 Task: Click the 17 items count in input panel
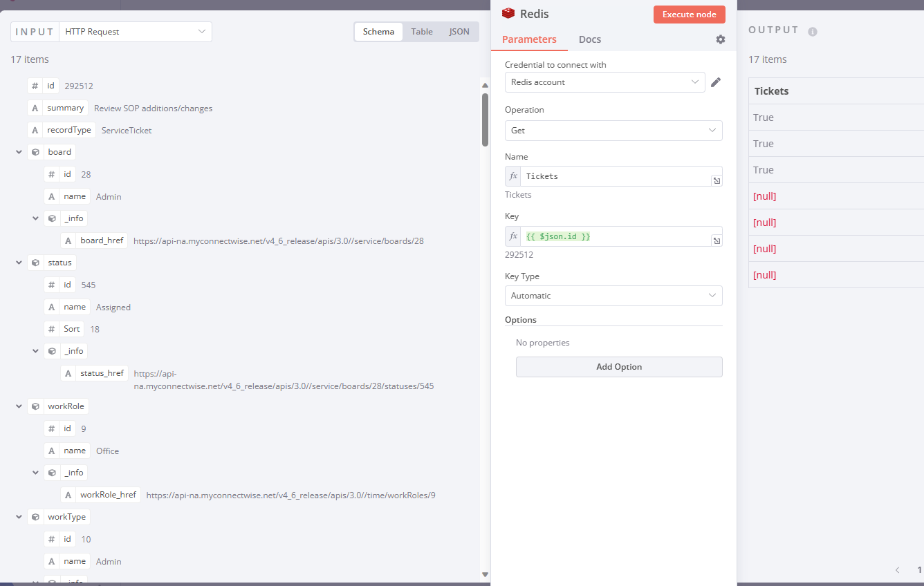[30, 59]
